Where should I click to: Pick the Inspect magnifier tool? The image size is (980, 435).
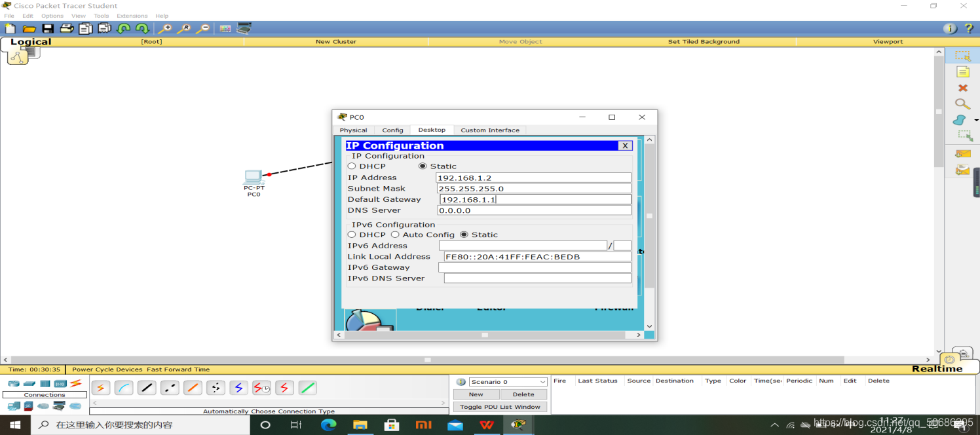(962, 104)
